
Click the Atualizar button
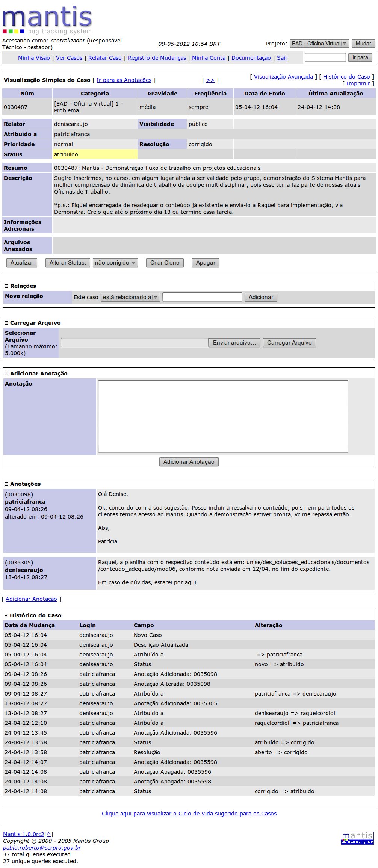click(22, 263)
